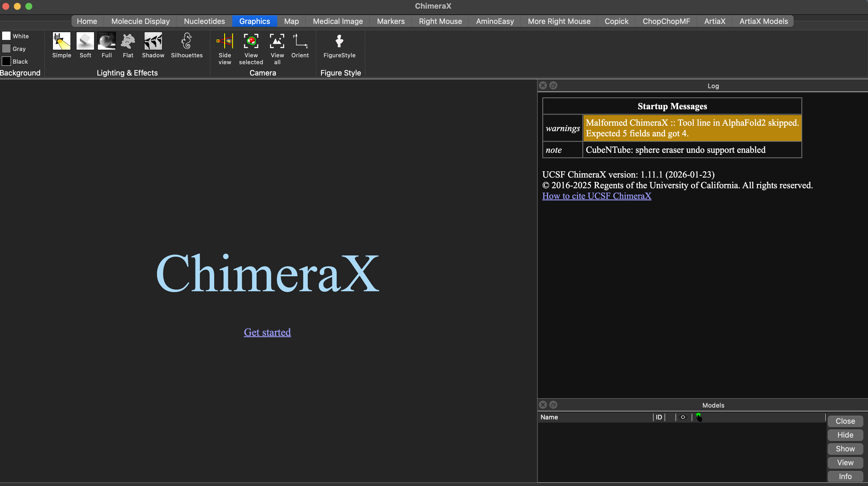Switch to the Home tab
Screen dimensions: 868x486
87,21
